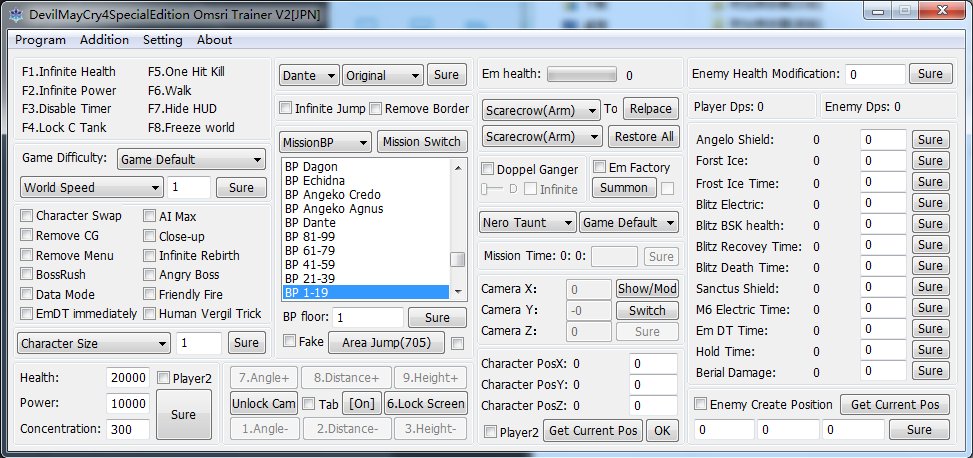Click the Summon button
The height and width of the screenshot is (458, 973).
624,187
